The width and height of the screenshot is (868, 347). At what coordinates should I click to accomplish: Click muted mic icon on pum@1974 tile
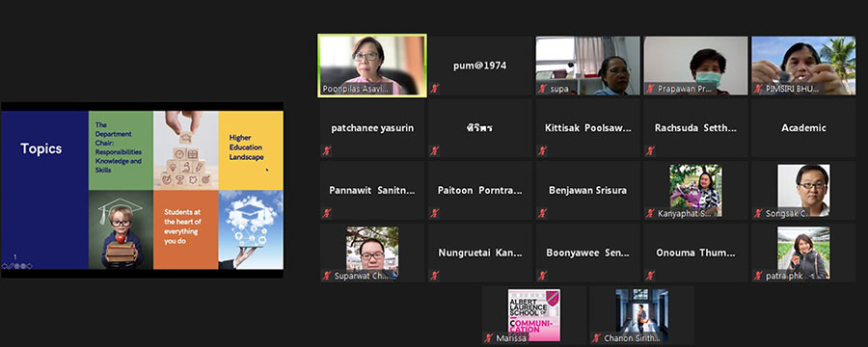click(435, 89)
